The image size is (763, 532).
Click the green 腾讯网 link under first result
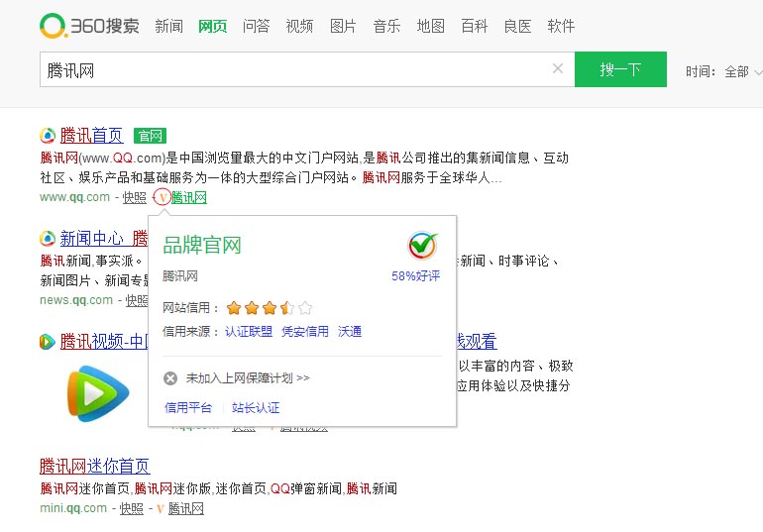click(189, 197)
